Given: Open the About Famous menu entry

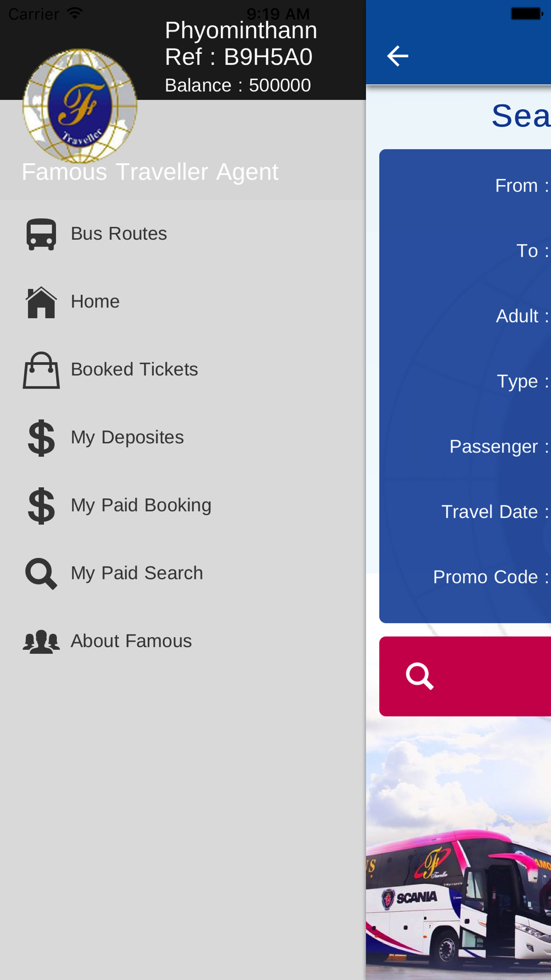Looking at the screenshot, I should [x=131, y=641].
